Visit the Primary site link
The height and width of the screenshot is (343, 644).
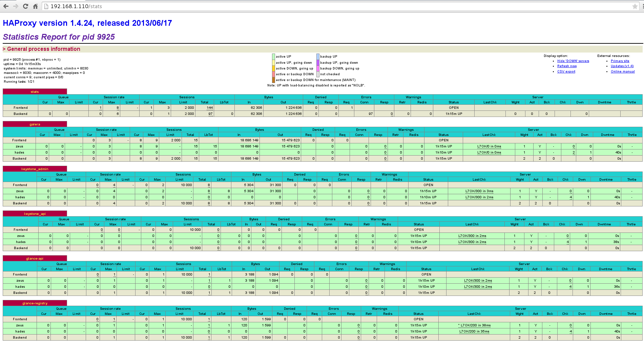point(620,61)
